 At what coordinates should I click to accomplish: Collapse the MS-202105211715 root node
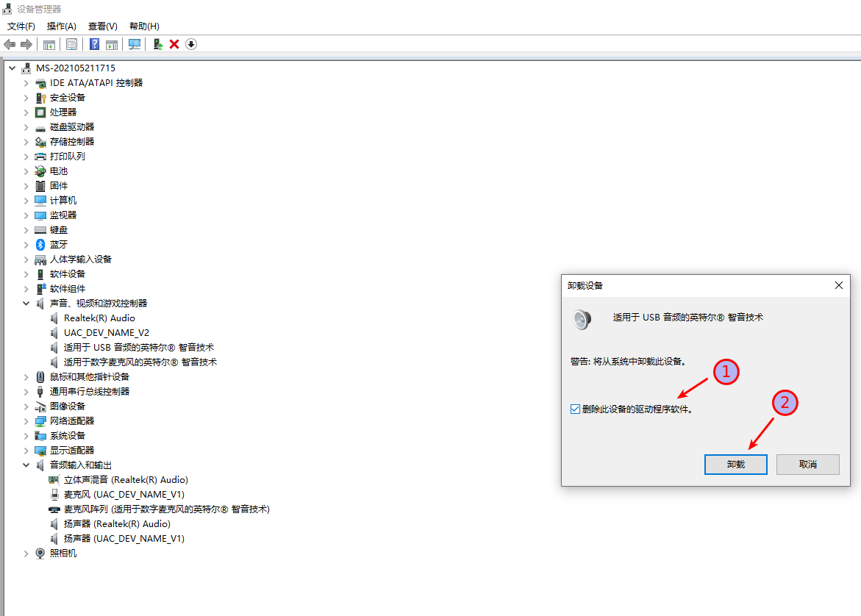click(12, 68)
